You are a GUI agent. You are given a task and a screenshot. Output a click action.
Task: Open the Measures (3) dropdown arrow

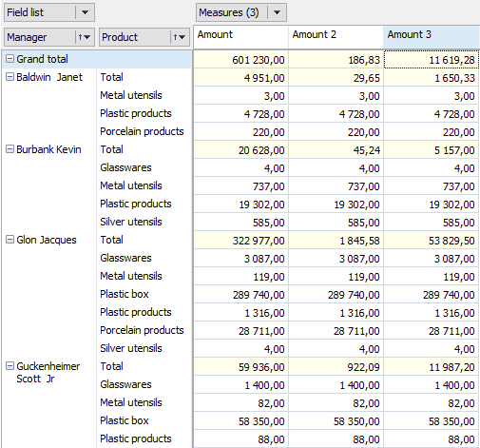pos(277,12)
